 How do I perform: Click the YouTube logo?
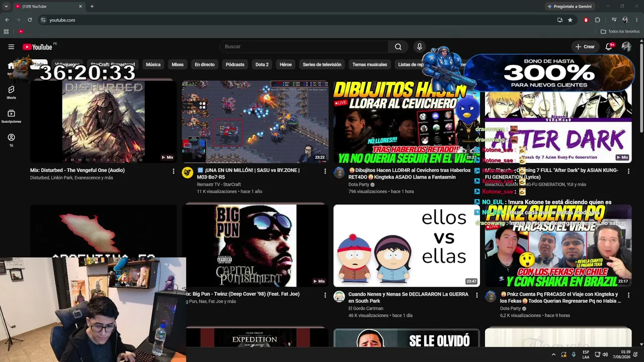click(x=38, y=47)
